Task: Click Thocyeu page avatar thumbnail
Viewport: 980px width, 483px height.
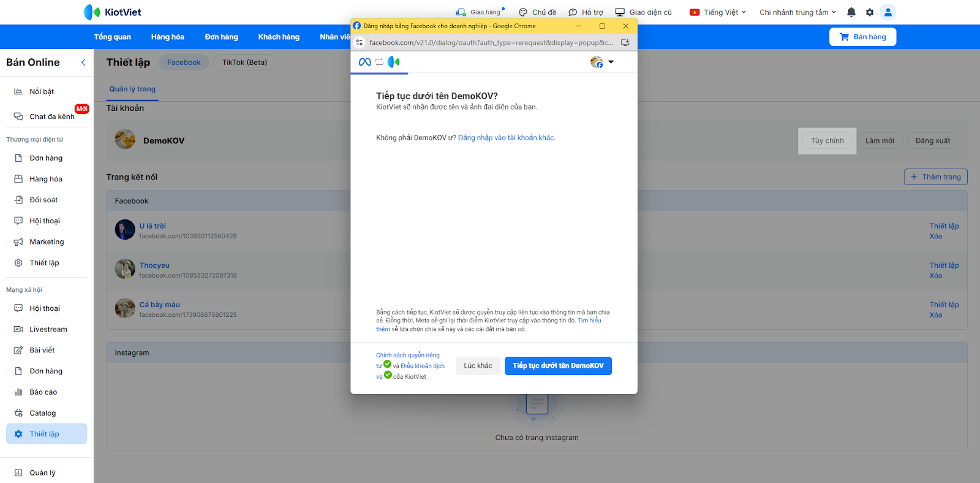Action: click(125, 269)
